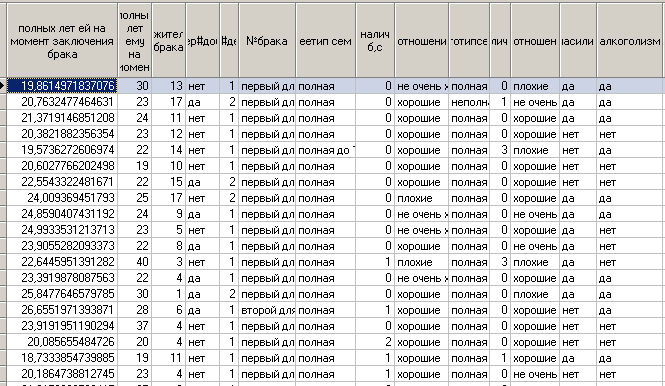
Task: Click the current row indicator arrow
Action: [3, 86]
